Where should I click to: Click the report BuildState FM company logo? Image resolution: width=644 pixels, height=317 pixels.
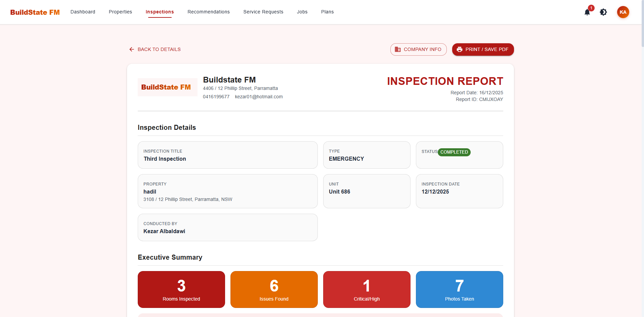167,87
